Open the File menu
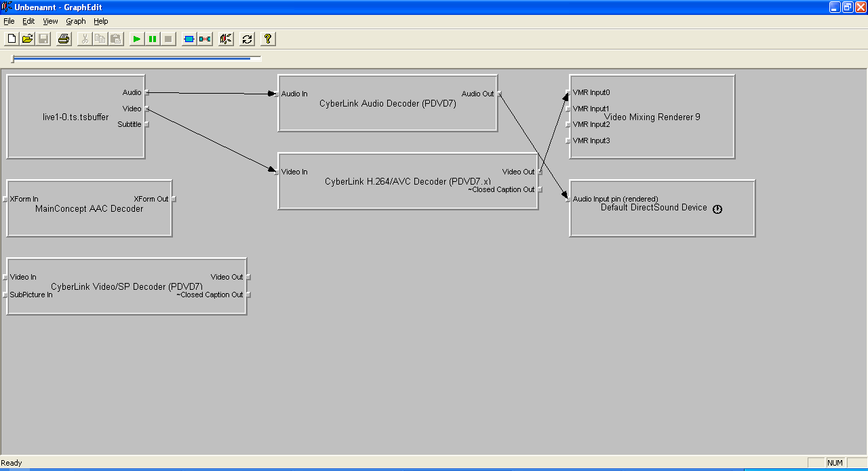Image resolution: width=868 pixels, height=471 pixels. point(9,21)
